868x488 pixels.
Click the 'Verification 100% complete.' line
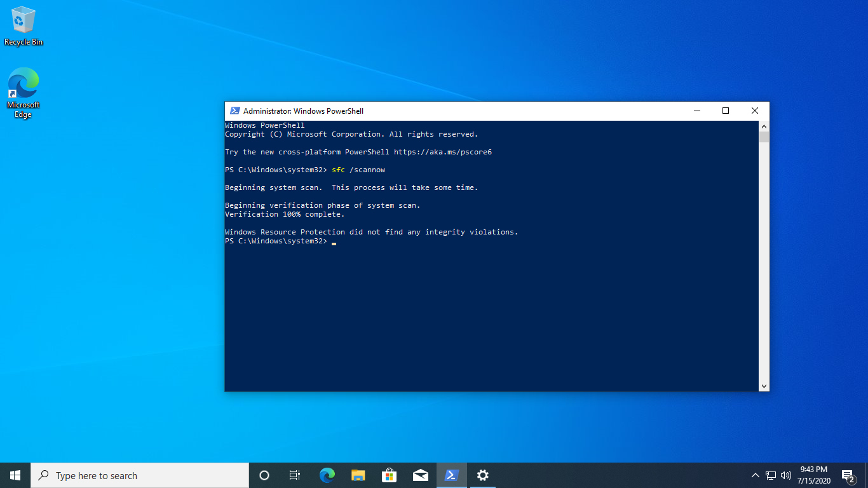(285, 214)
